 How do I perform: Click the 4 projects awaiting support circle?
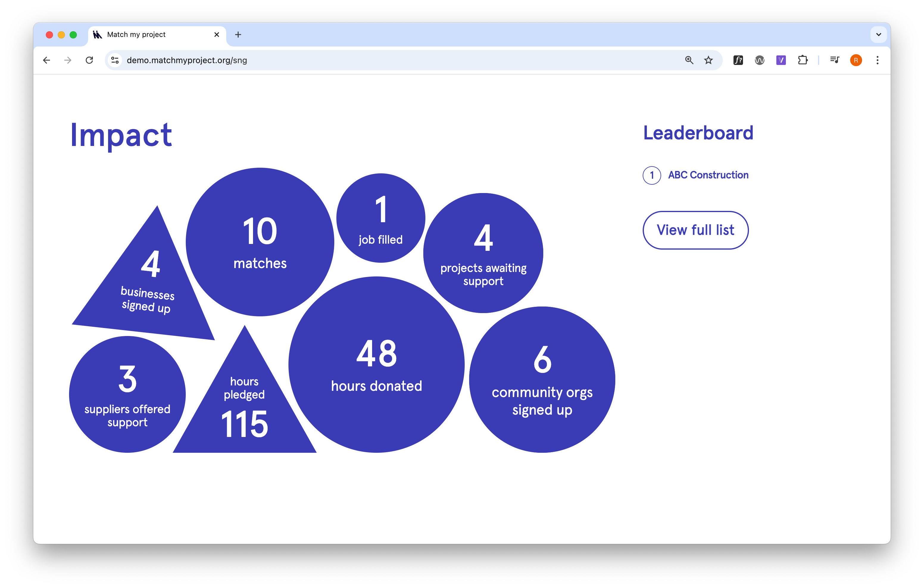(x=483, y=253)
